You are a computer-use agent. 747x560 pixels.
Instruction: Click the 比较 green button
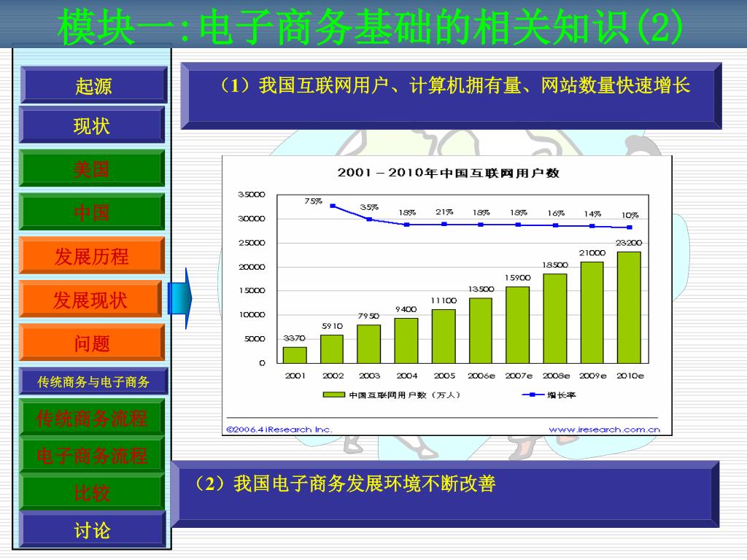pyautogui.click(x=92, y=492)
